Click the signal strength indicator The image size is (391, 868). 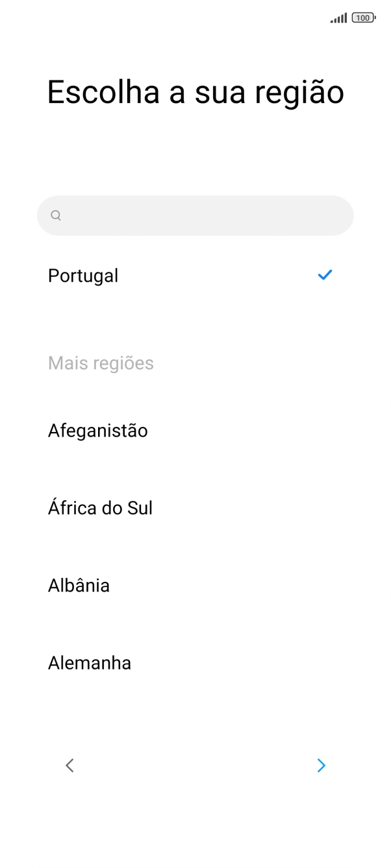(x=337, y=19)
